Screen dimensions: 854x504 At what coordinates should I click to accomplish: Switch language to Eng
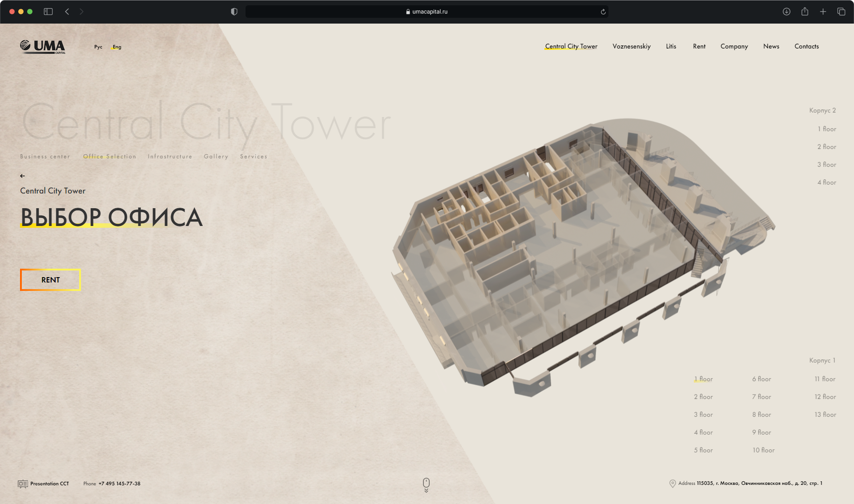[x=117, y=47]
